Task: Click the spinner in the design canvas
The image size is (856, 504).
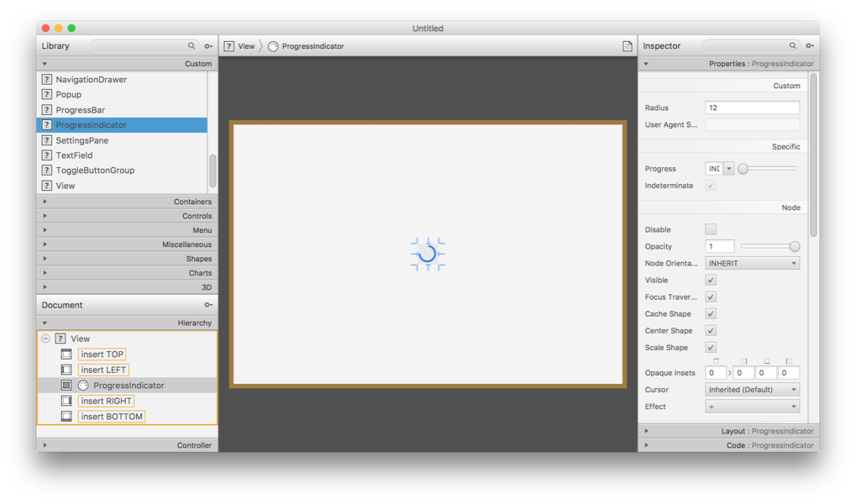Action: point(428,254)
